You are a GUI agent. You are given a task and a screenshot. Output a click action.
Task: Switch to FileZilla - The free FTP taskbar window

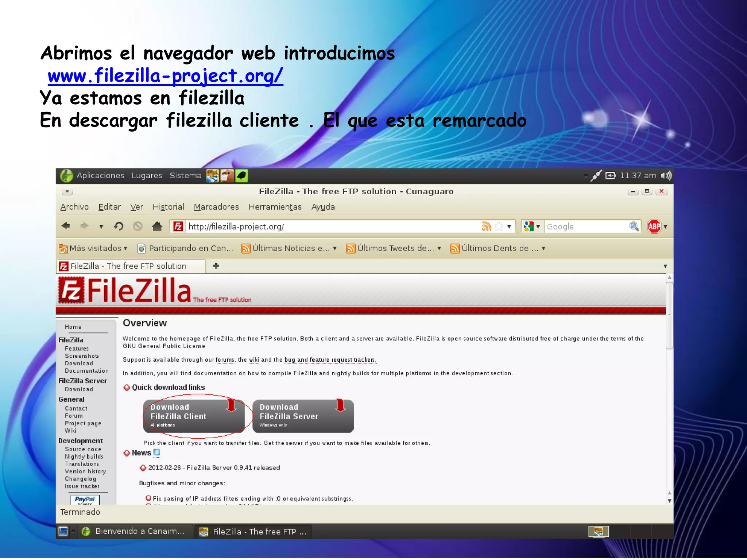[x=253, y=532]
